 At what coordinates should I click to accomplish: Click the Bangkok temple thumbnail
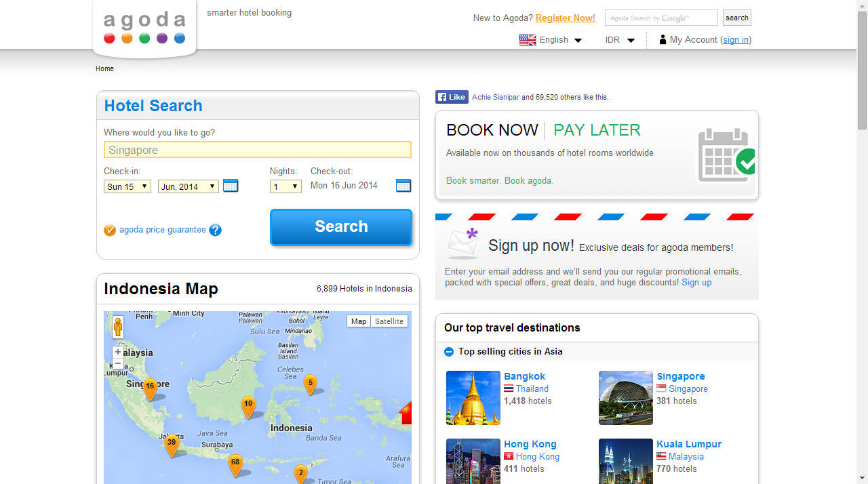point(473,398)
